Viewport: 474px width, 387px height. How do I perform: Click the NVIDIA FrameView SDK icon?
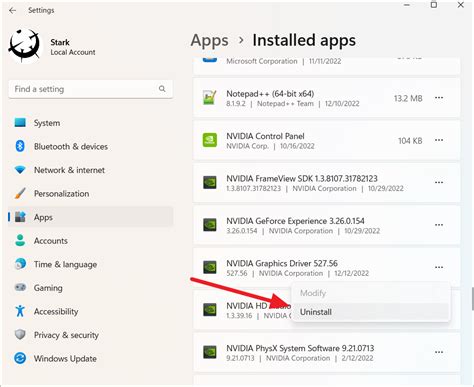[x=210, y=183]
